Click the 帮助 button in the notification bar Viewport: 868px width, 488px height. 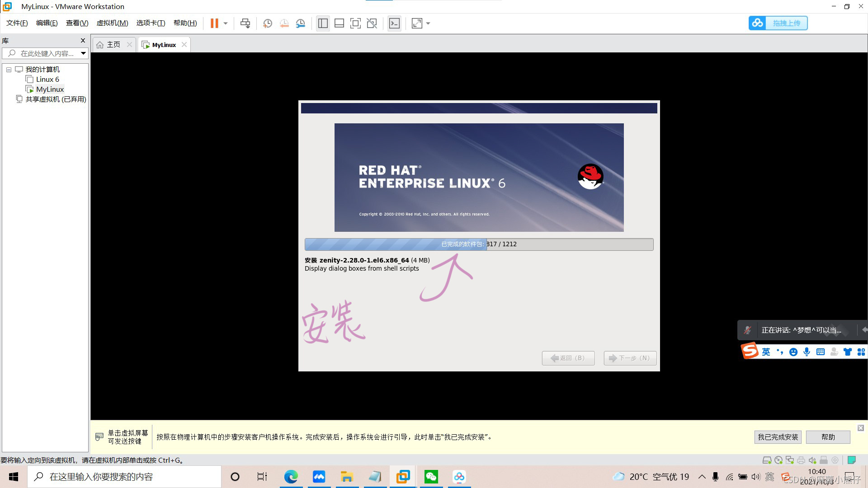point(828,437)
